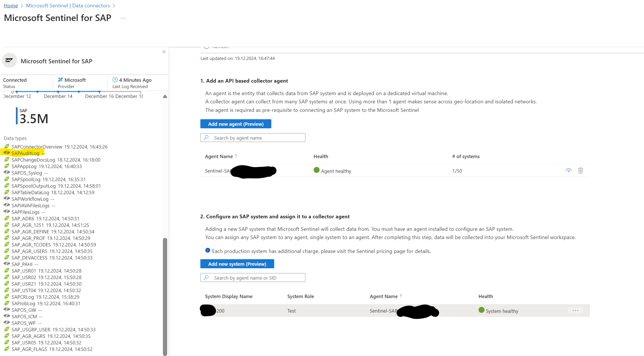Image resolution: width=644 pixels, height=356 pixels.
Task: Click the SAPJobLog connected icon
Action: 7,303
